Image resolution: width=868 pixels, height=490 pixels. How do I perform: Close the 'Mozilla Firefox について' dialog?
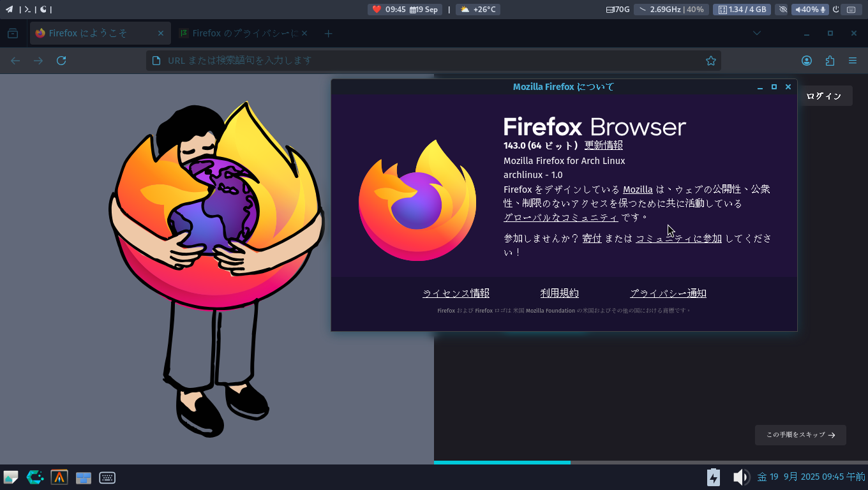[x=788, y=87]
